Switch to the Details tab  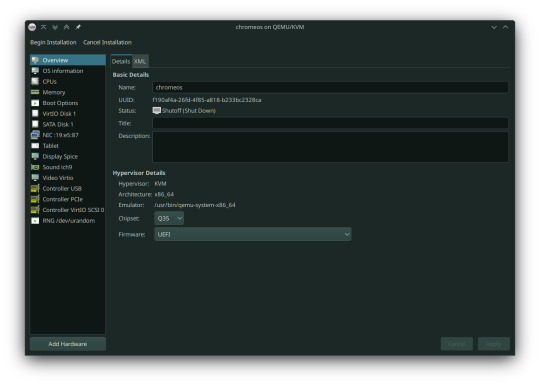pos(121,61)
